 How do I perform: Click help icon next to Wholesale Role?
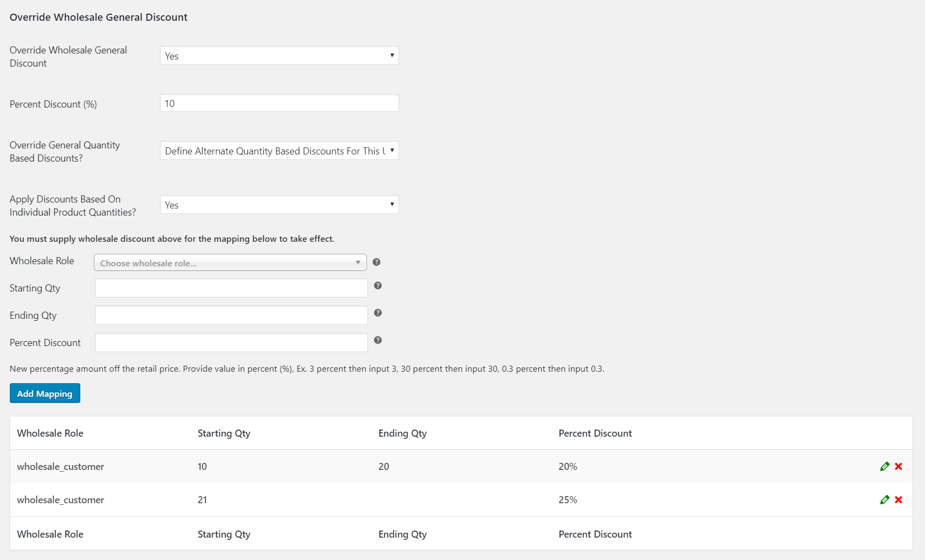click(x=376, y=262)
